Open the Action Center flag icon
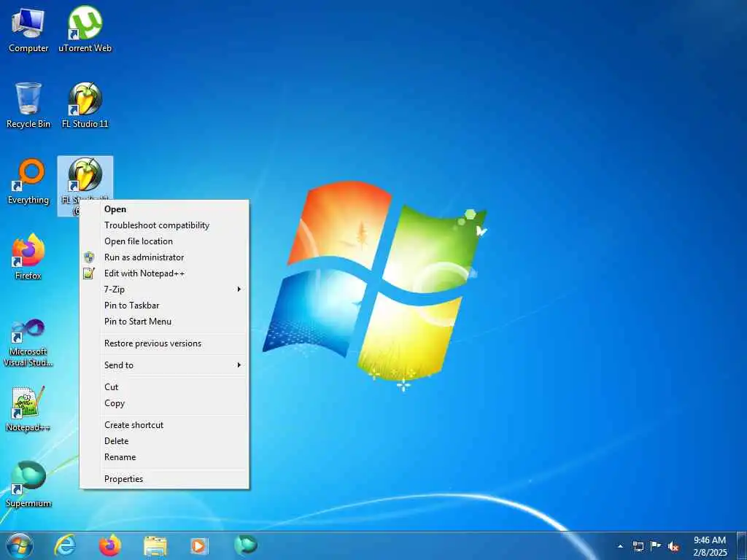 [656, 546]
